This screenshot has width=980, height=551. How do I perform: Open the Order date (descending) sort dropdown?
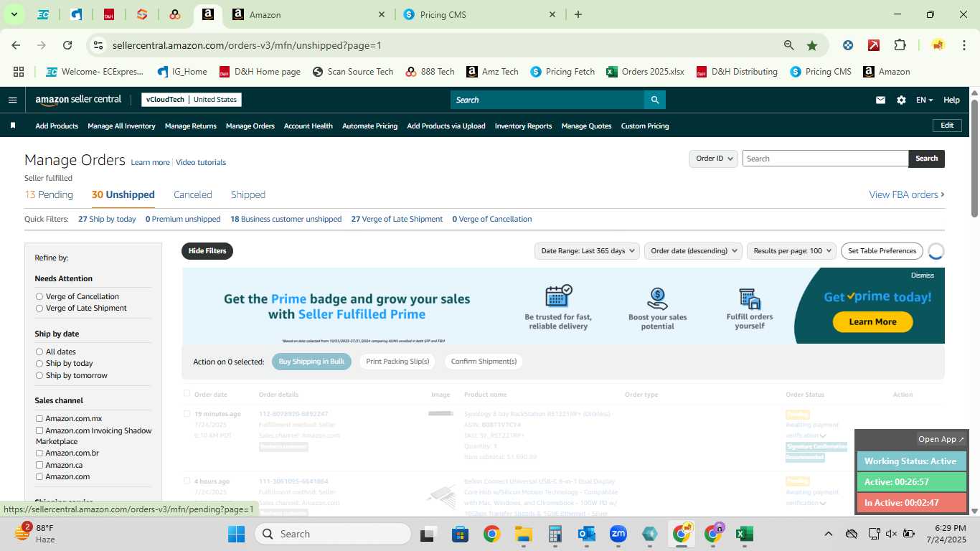click(x=693, y=251)
